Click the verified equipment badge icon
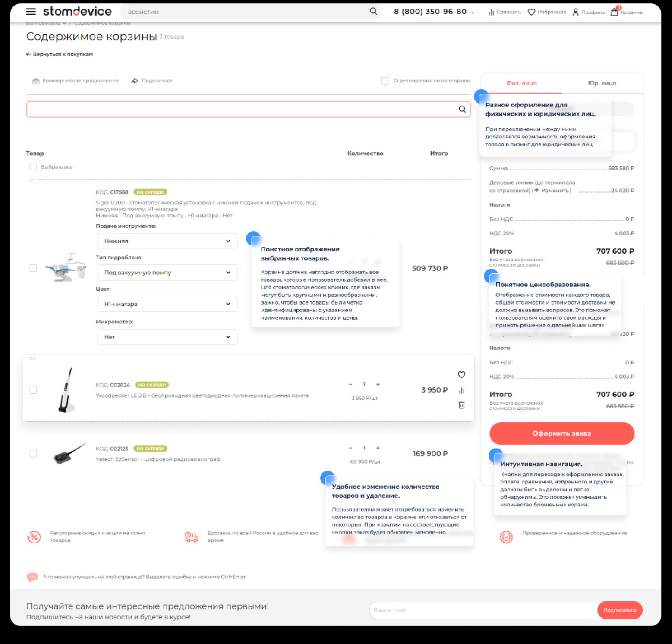Viewport: 672px width, 644px height. tap(506, 537)
